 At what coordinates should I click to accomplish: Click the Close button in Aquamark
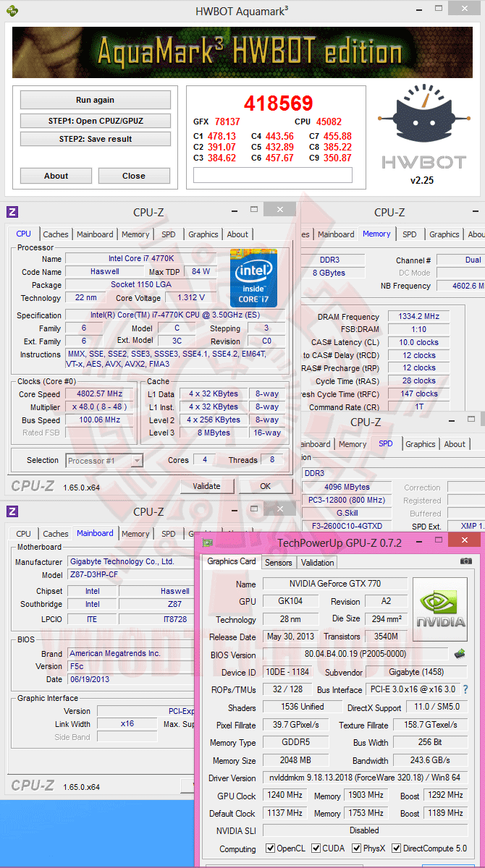(x=133, y=176)
